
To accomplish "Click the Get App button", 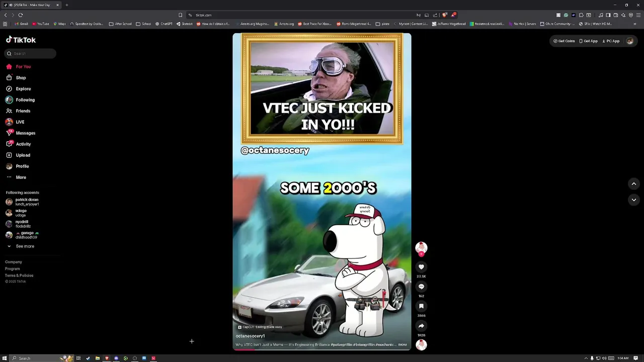I will tap(588, 41).
